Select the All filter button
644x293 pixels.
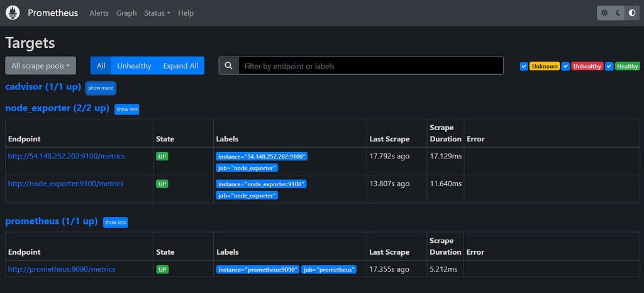(101, 65)
